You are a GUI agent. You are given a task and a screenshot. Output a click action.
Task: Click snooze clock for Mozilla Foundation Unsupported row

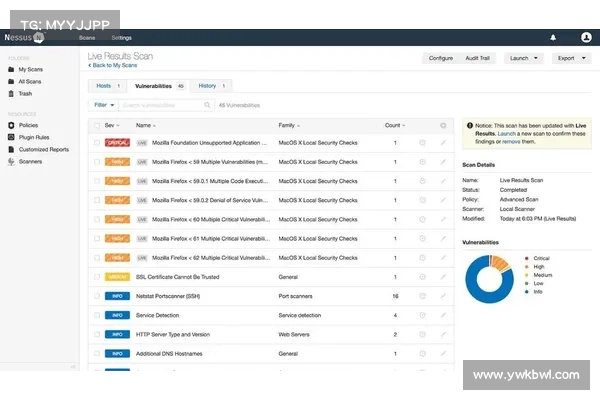coord(422,143)
